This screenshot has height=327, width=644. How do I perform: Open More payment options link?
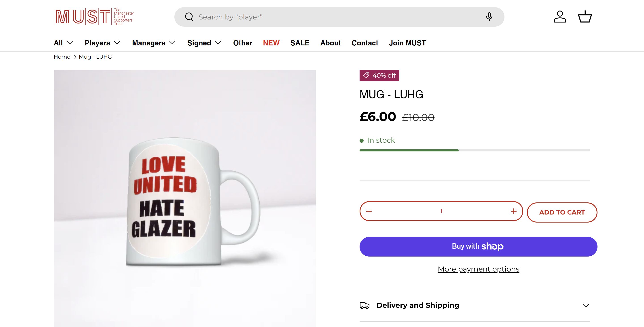tap(478, 269)
